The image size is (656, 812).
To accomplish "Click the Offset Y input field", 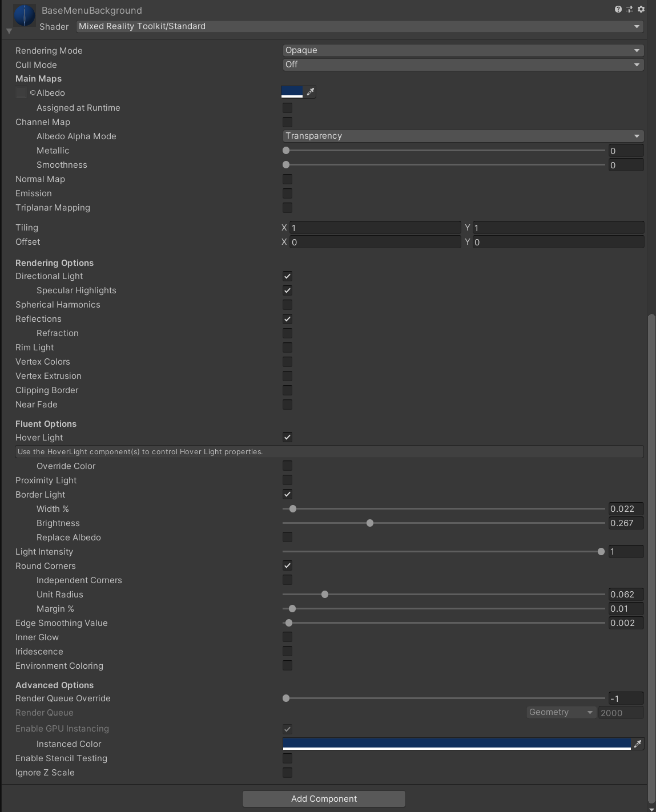I will coord(558,242).
